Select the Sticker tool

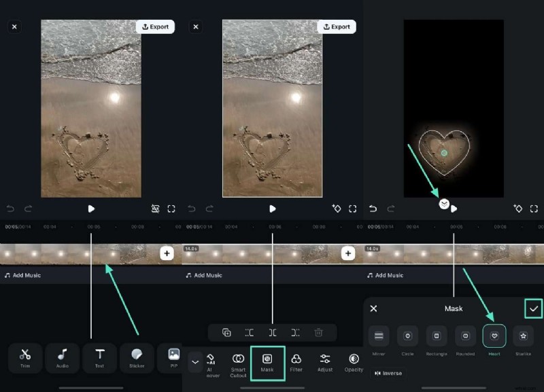click(136, 358)
